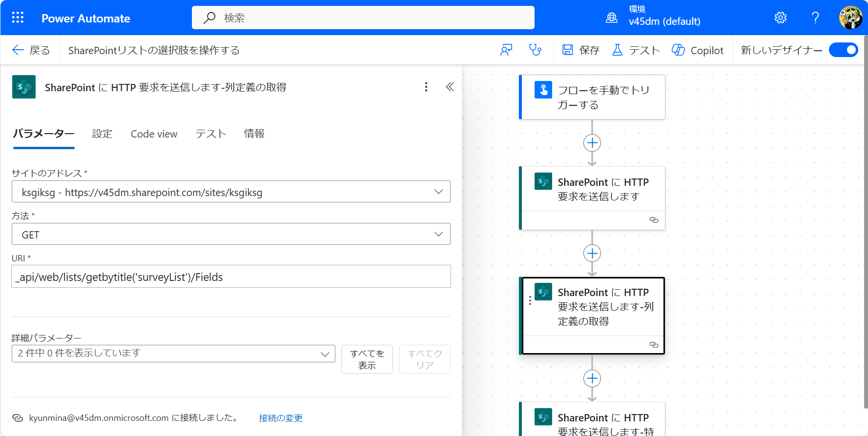Open the drag handle menu on 列定義の取得 card

pos(530,300)
